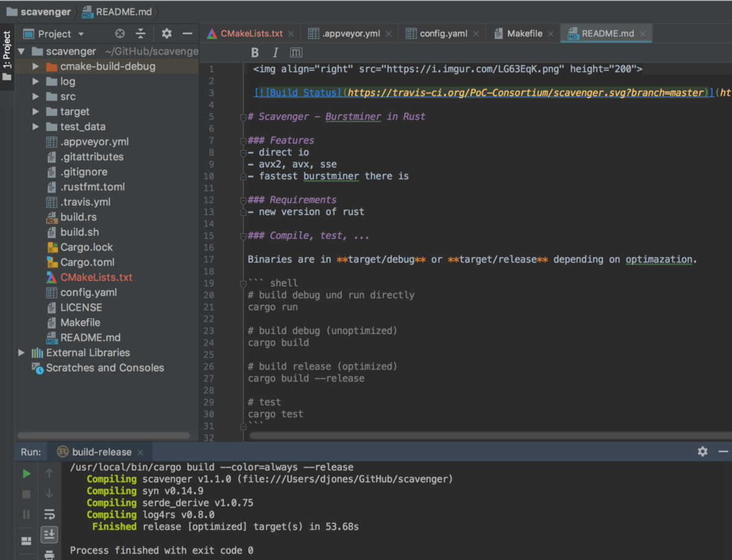
Task: Minimize the Run tool window
Action: (723, 451)
